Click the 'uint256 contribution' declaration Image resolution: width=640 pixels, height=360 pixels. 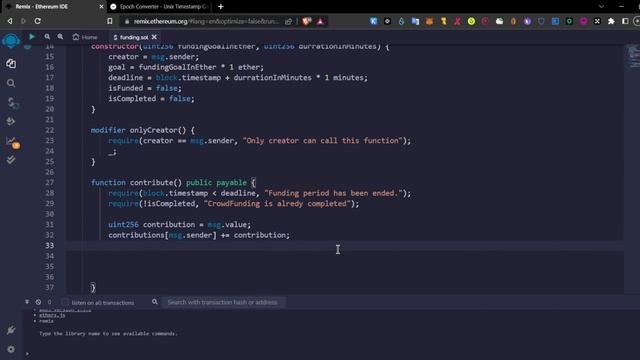coord(151,224)
